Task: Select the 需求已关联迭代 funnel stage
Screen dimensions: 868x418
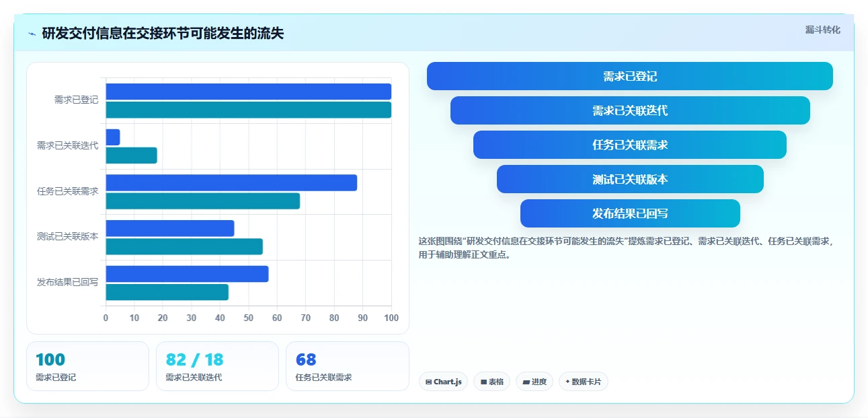Action: pos(629,110)
